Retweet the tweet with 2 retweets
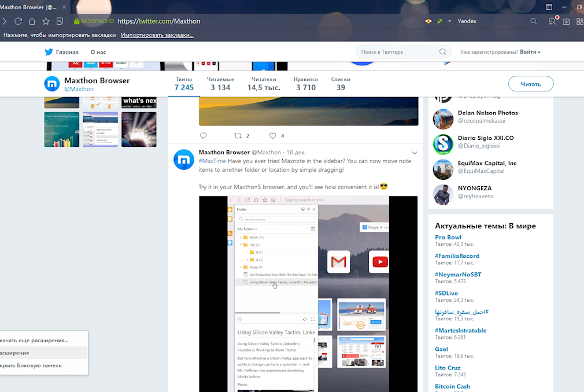This screenshot has height=392, width=584. point(238,135)
